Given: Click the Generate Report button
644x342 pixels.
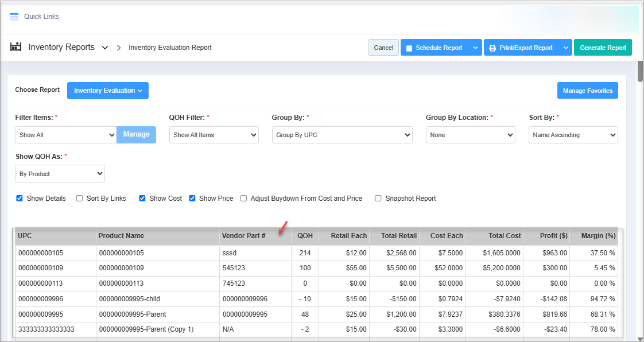Looking at the screenshot, I should pyautogui.click(x=603, y=48).
